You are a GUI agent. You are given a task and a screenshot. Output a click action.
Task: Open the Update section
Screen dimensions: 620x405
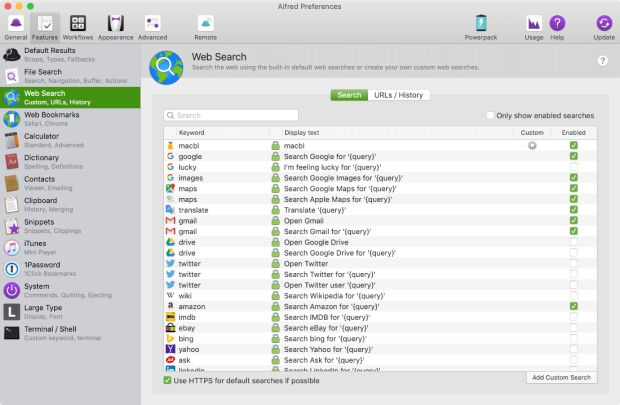[604, 28]
